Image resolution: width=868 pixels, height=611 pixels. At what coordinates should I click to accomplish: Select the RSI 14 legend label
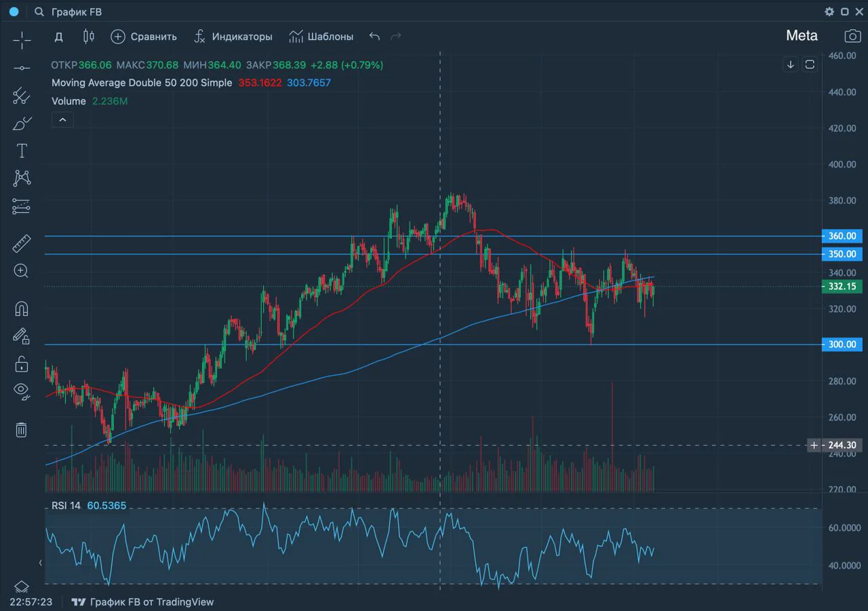click(x=66, y=506)
